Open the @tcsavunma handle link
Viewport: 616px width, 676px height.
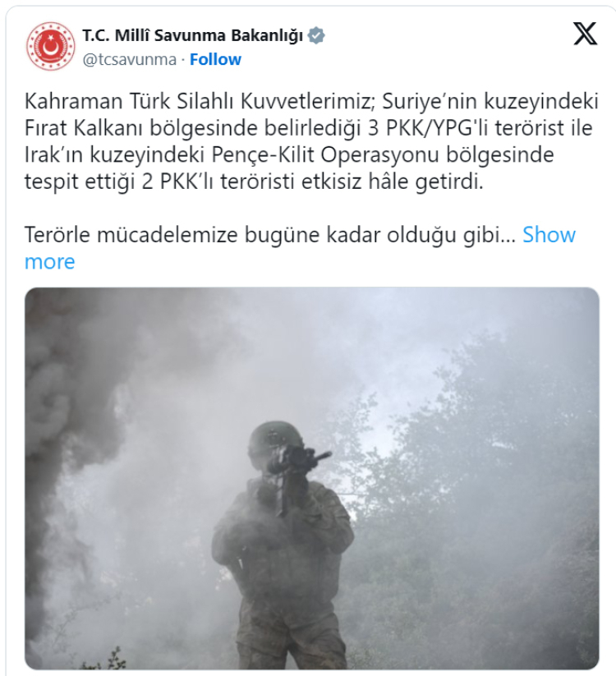click(x=129, y=59)
